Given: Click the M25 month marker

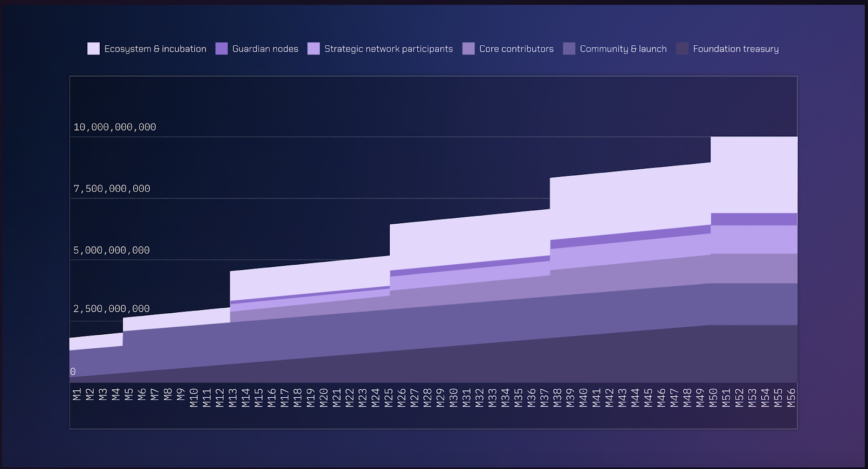Looking at the screenshot, I should pyautogui.click(x=388, y=397).
